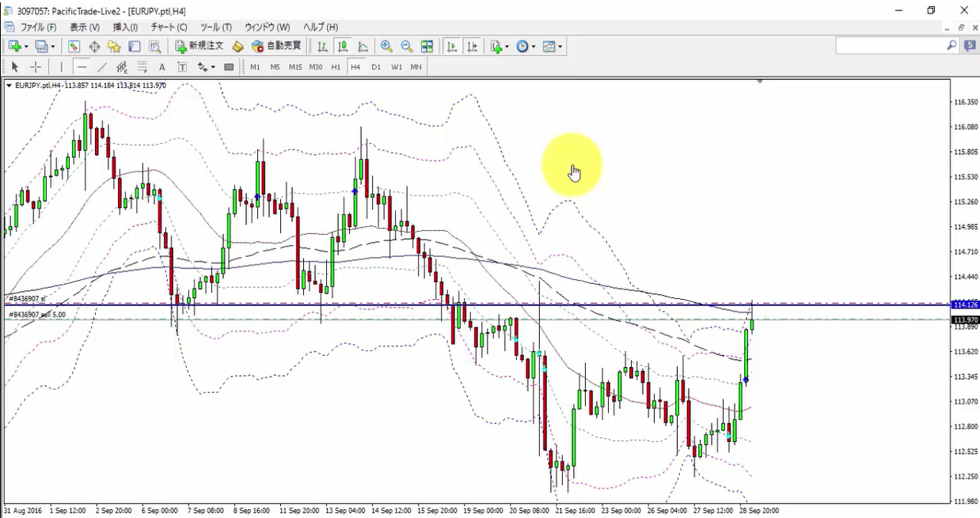This screenshot has height=518, width=980.
Task: Click the chart shift triangle marker
Action: coord(759,81)
